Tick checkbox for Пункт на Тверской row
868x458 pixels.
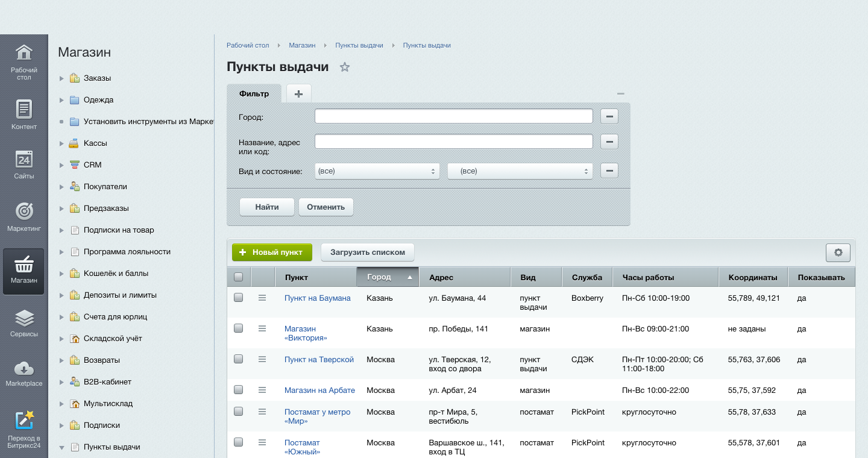tap(238, 359)
